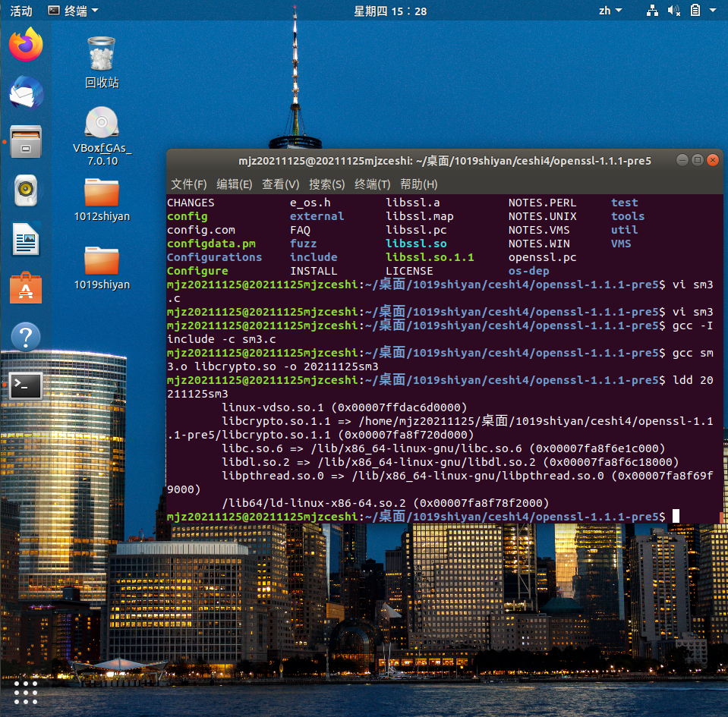This screenshot has height=717, width=728.
Task: Open the VBox_GAs_7.0.10 disc icon
Action: (102, 125)
